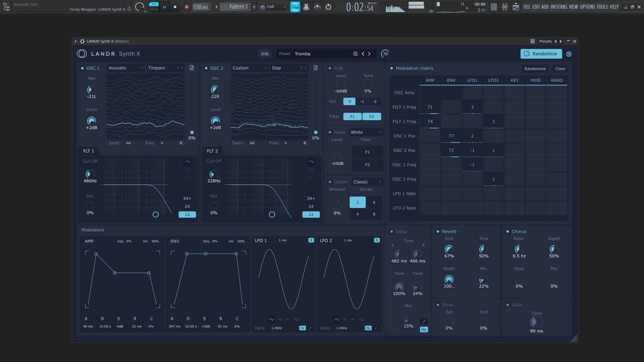Image resolution: width=644 pixels, height=362 pixels.
Task: Enable delay tempo sync note icon
Action: coord(424,321)
